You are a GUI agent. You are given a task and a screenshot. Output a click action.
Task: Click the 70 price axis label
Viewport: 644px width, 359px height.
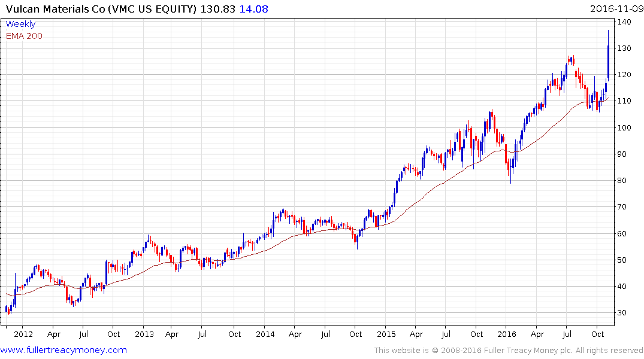click(x=622, y=207)
